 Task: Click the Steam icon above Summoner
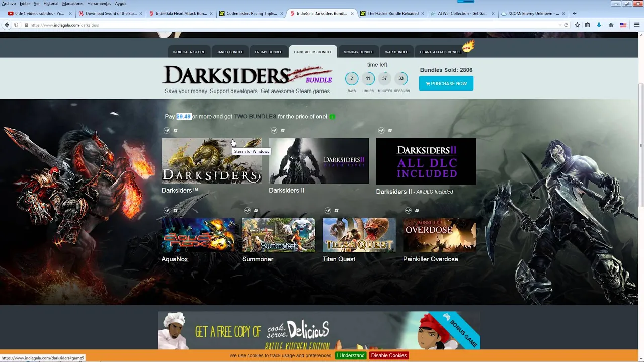coord(247,210)
